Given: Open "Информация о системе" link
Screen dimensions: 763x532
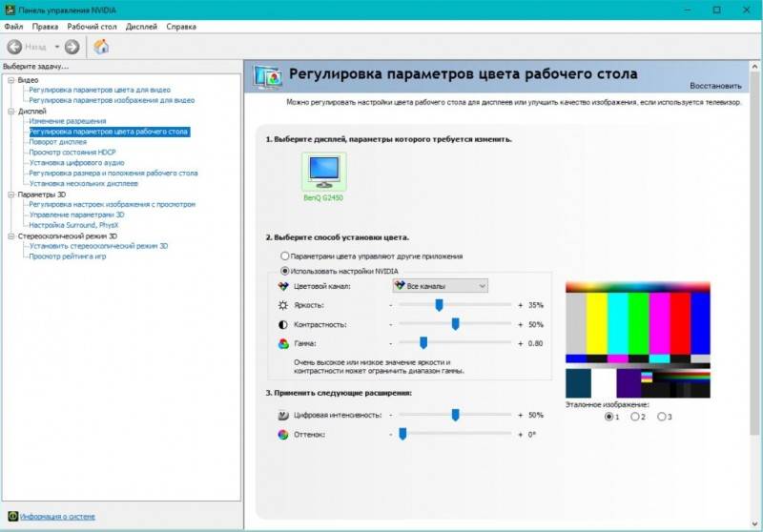Looking at the screenshot, I should [57, 517].
